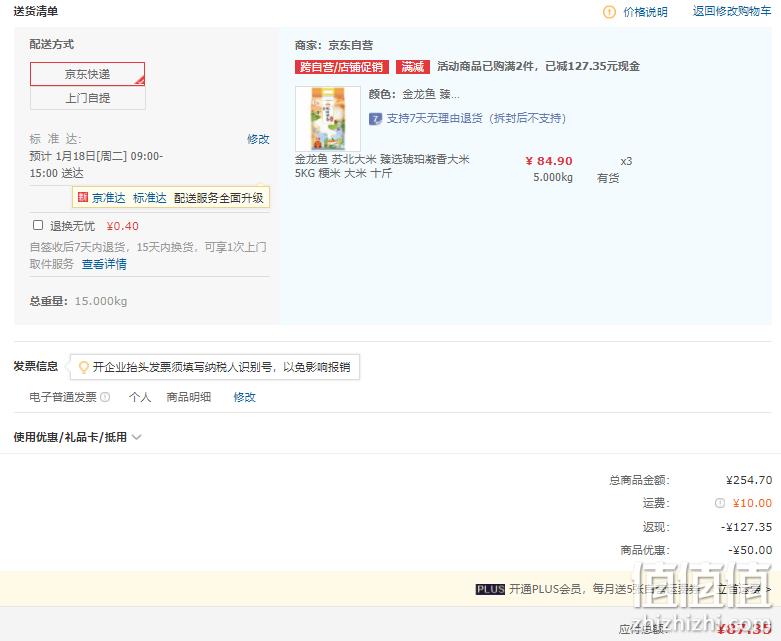
Task: Click the 标准达 link in upgrade banner
Action: (x=149, y=198)
